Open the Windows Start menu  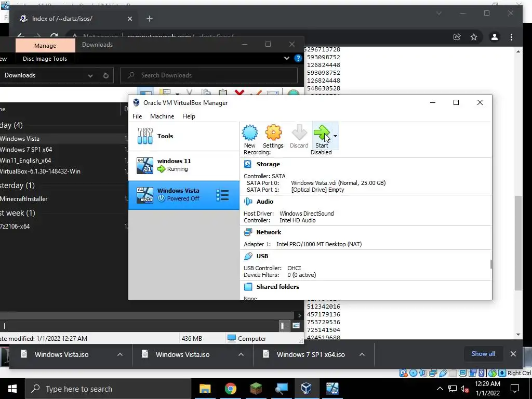click(12, 389)
